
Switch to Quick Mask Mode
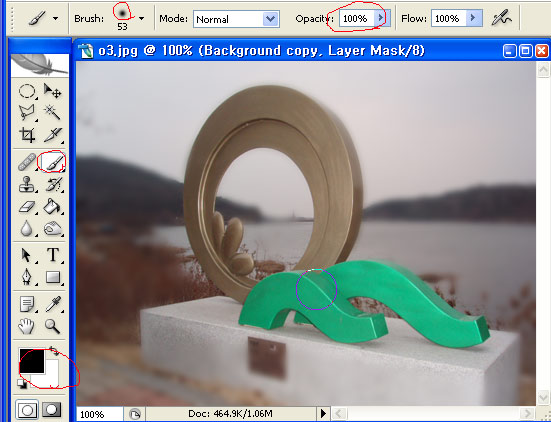pos(52,410)
